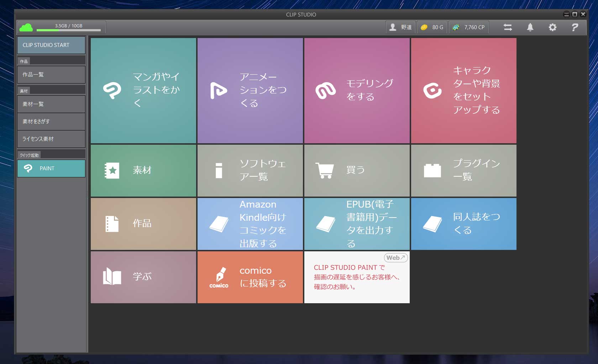
Task: Select CLIP STUDIO START in sidebar
Action: click(x=51, y=45)
